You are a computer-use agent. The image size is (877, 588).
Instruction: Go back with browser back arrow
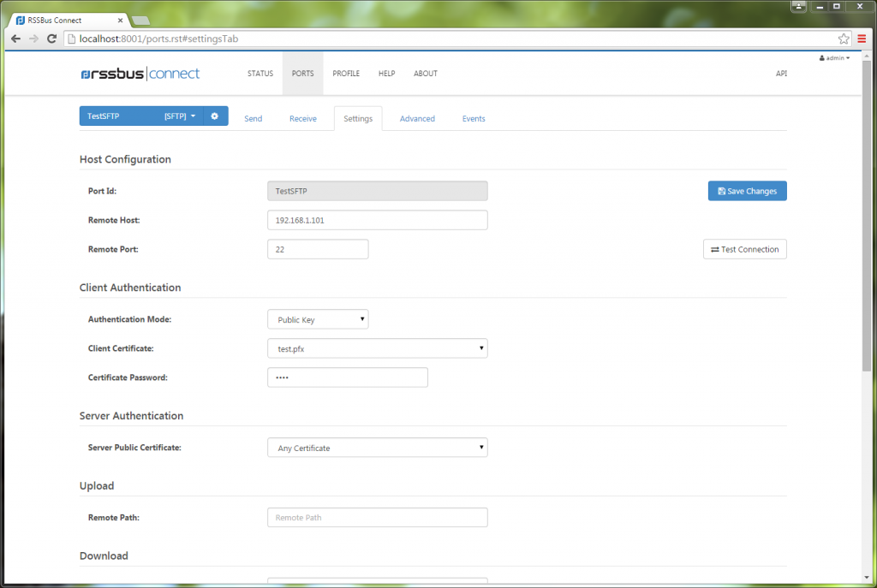pyautogui.click(x=15, y=39)
